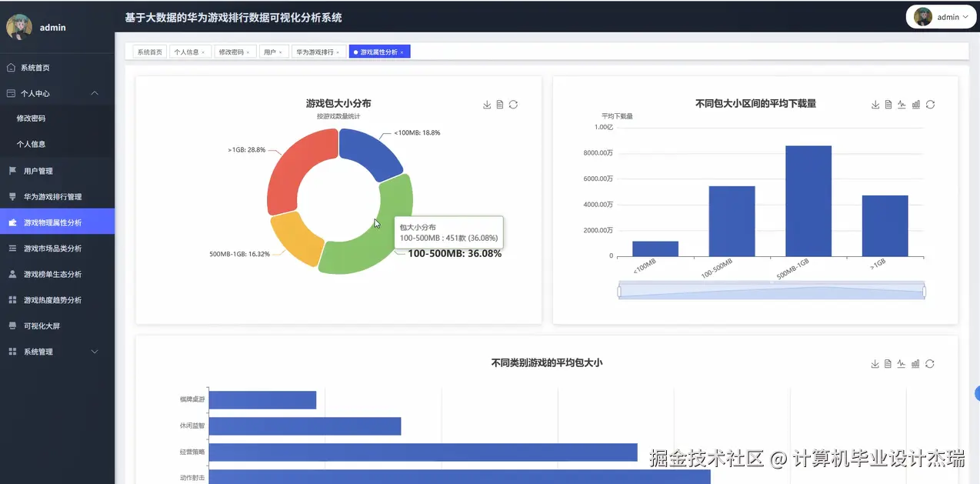Open 可视化大屏 page

(57, 325)
